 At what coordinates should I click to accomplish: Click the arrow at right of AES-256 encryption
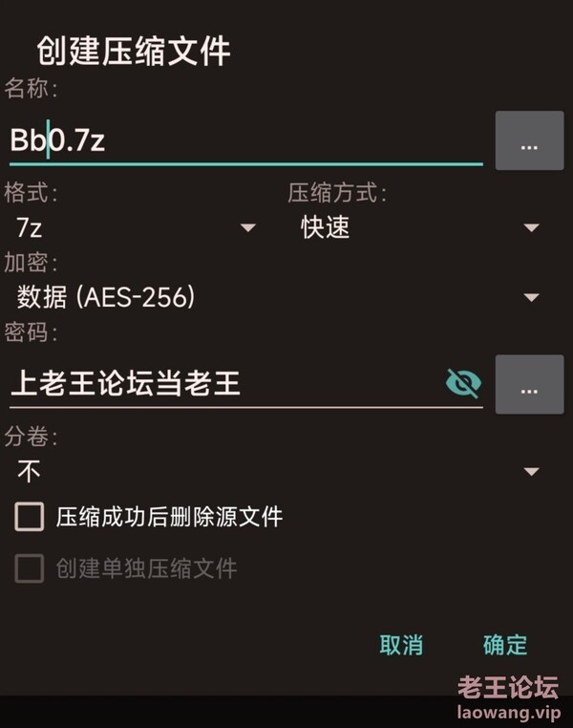pos(531,297)
